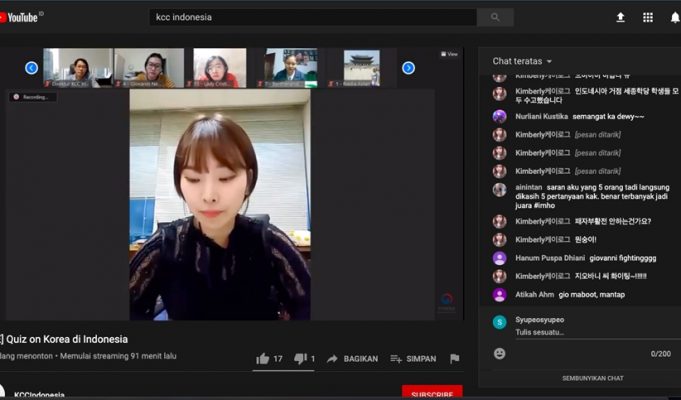Viewport: 681px width, 400px height.
Task: Subscribe to the KCCIndonesia channel
Action: 432,393
